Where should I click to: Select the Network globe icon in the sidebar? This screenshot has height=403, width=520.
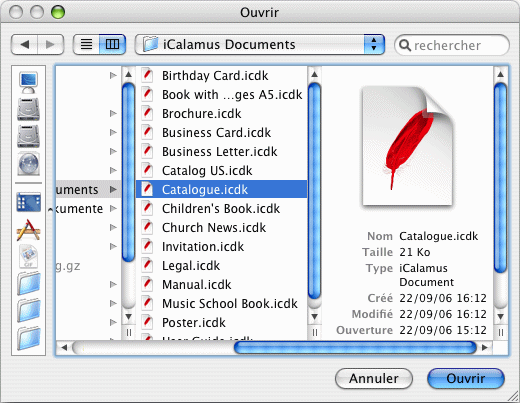28,164
